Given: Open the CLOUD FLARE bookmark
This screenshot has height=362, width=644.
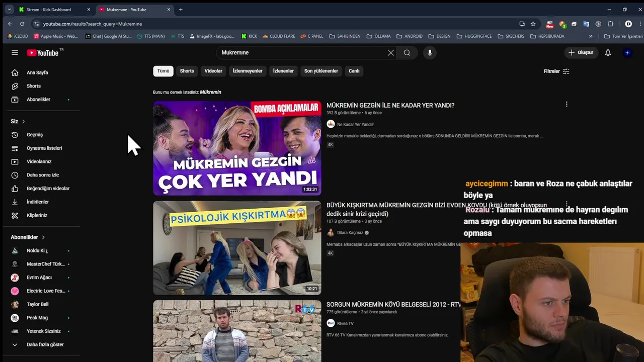Looking at the screenshot, I should click(278, 36).
